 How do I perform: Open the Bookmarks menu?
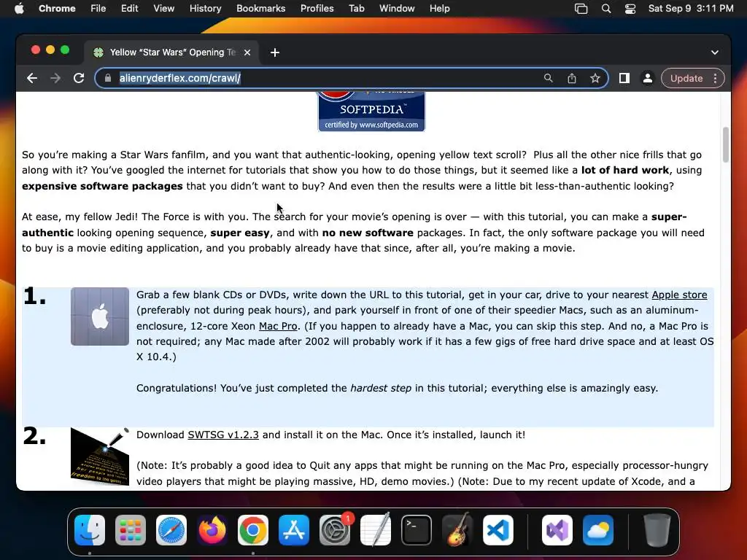pos(260,9)
